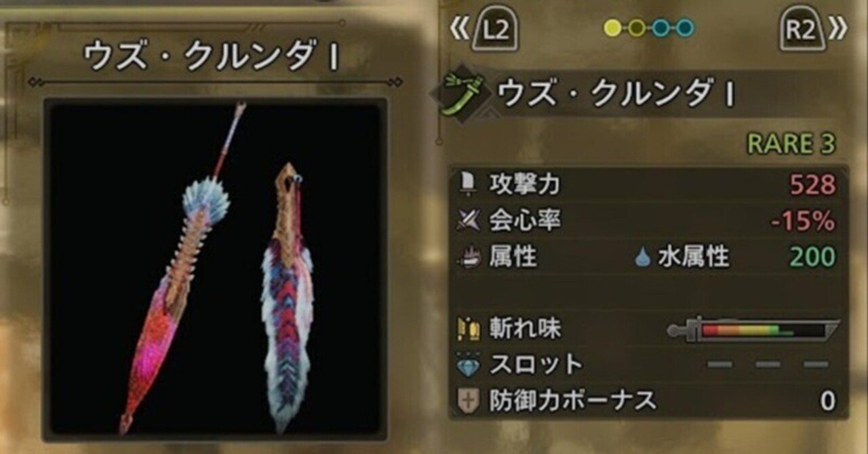Click the ウズ・クルンダ I title header

pyautogui.click(x=211, y=58)
